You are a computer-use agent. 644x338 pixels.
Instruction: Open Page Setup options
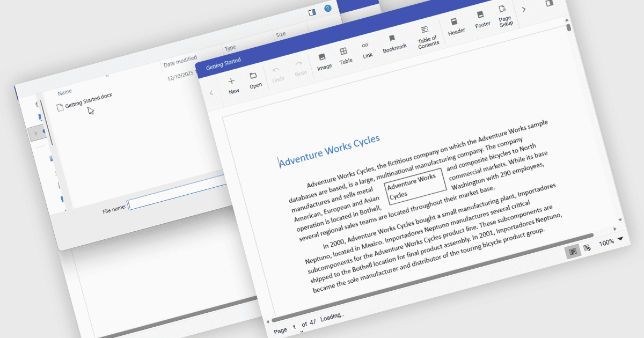tap(504, 16)
